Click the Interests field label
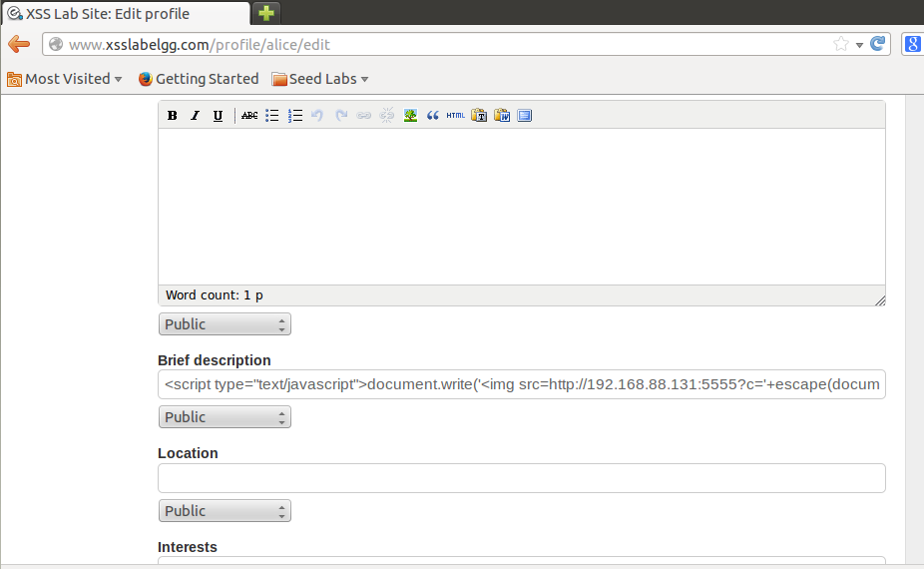 (x=188, y=547)
